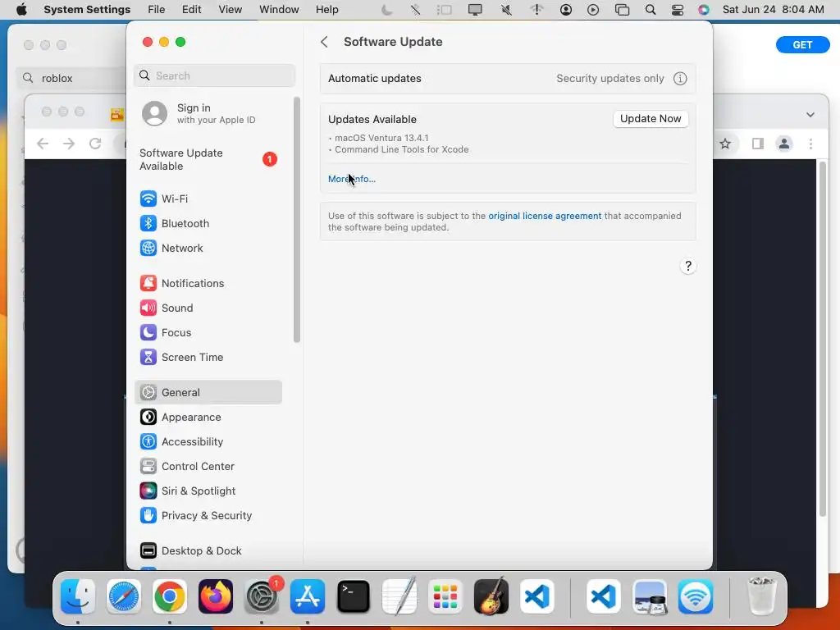Open the Help menu

coord(326,10)
